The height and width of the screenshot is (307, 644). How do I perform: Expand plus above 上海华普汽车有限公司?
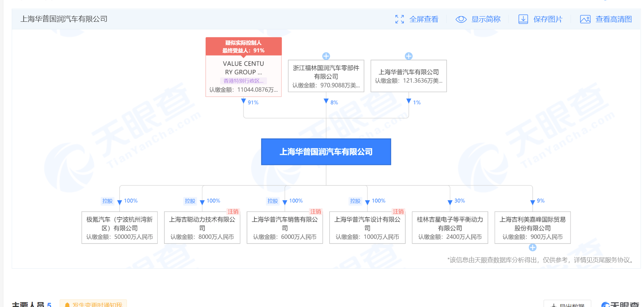point(409,56)
